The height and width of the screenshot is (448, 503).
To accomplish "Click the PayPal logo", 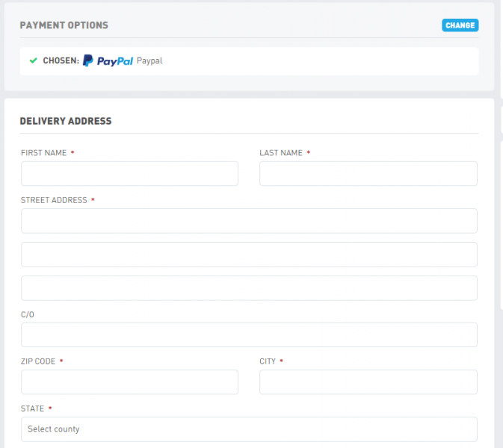I will point(108,60).
